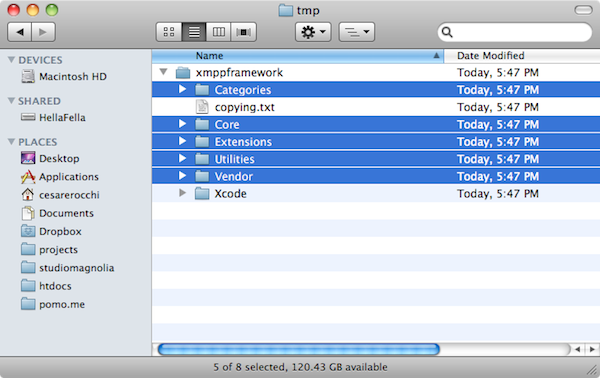Go forward with the right arrow button

[x=43, y=32]
